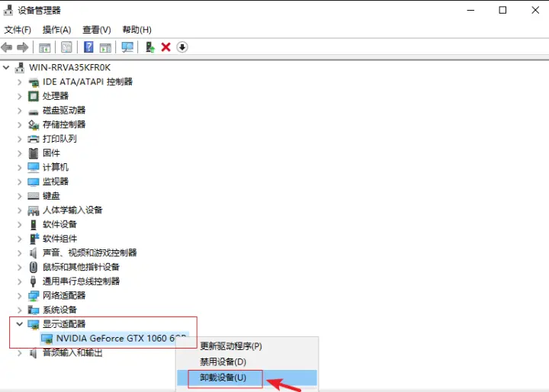Select the 监视器 label

coord(56,182)
